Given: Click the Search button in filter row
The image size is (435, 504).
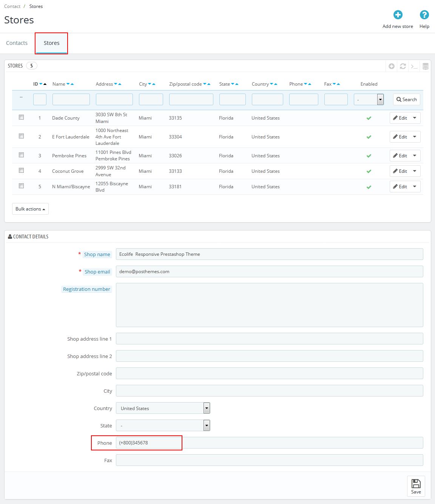Looking at the screenshot, I should coord(406,100).
